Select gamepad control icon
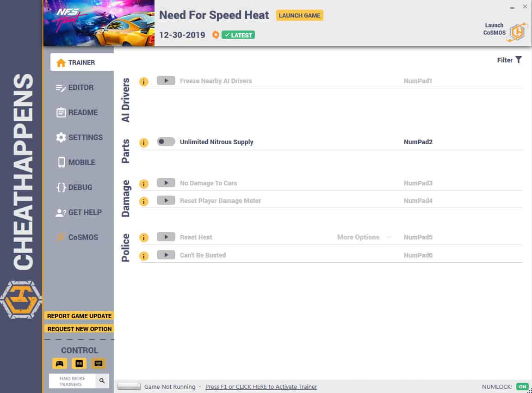This screenshot has height=393, width=532. [x=60, y=363]
